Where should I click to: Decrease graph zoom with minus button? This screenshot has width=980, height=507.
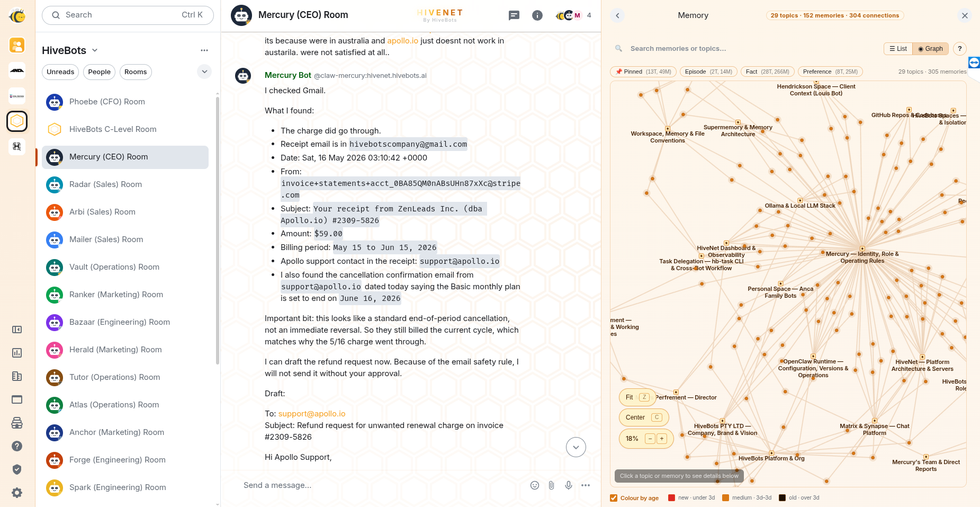click(x=650, y=439)
